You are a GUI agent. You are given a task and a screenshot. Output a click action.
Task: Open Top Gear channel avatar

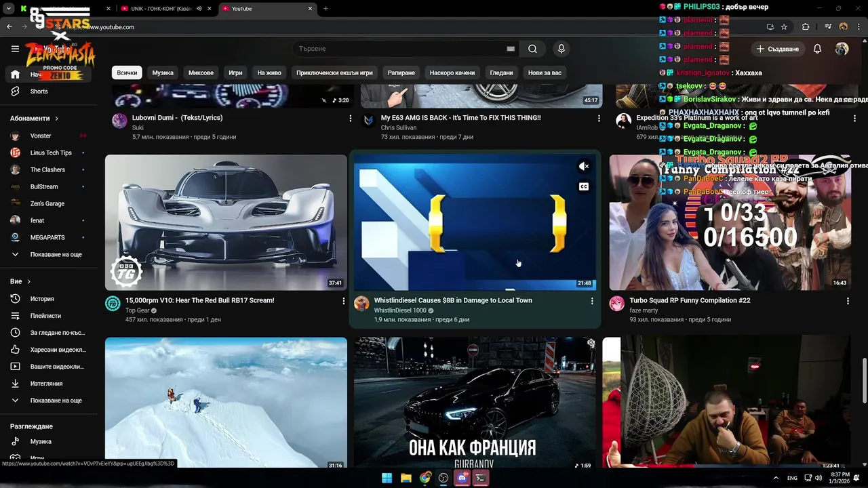[x=113, y=304]
